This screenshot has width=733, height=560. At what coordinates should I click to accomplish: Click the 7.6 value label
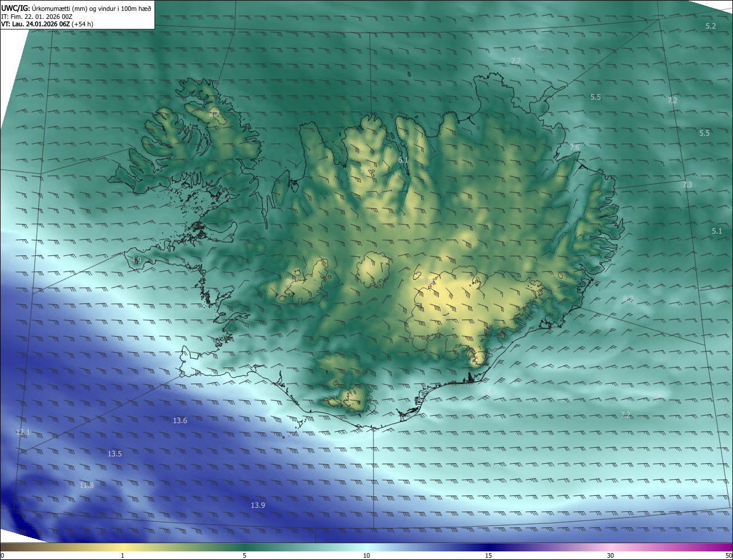[574, 148]
